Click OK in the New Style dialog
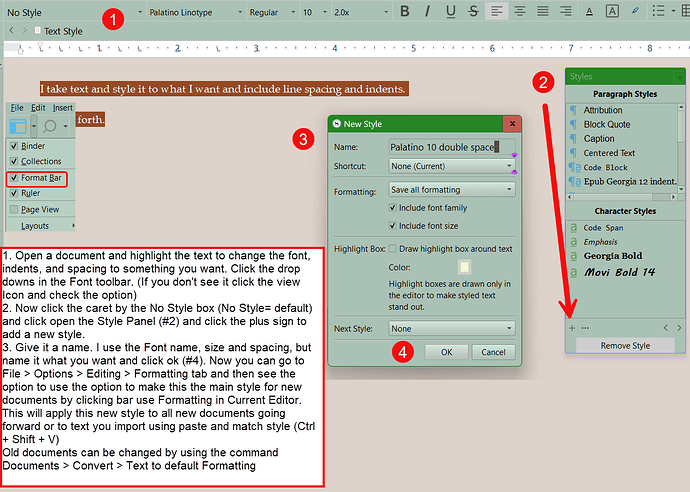The image size is (690, 492). (x=446, y=352)
